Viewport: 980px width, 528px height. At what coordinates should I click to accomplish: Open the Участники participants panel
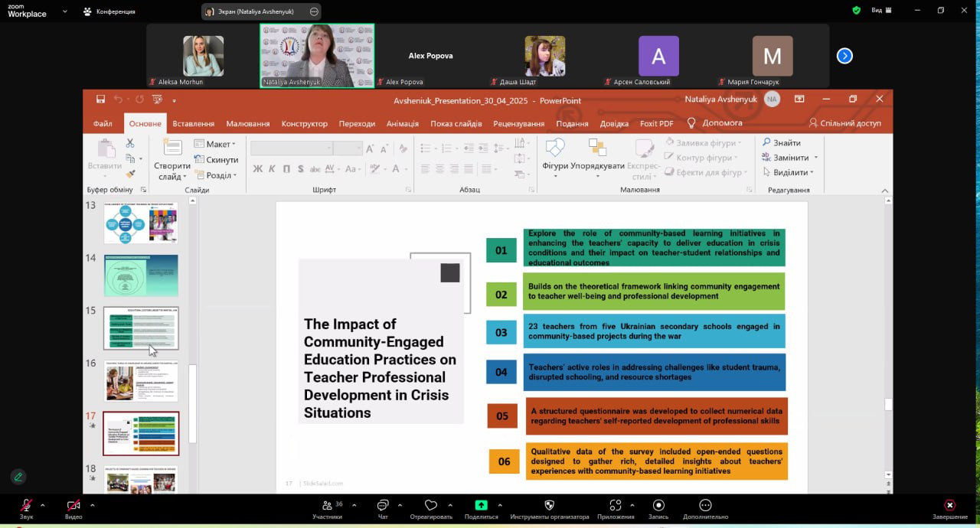click(x=327, y=506)
